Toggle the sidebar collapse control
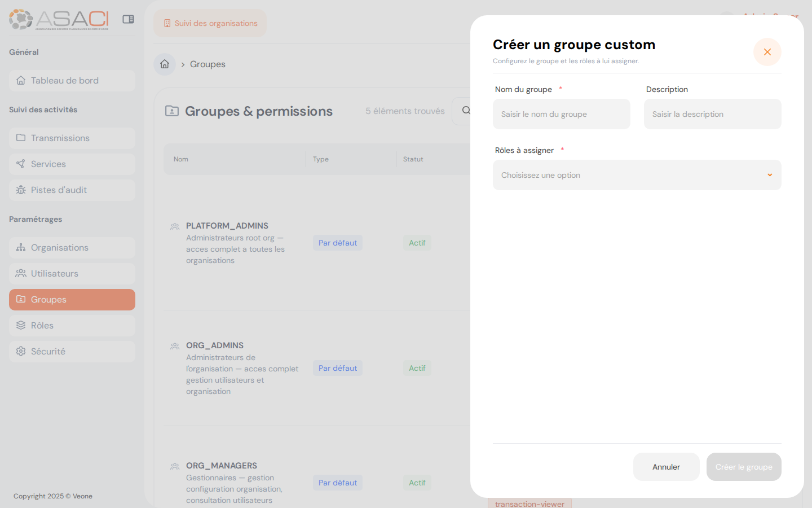812x508 pixels. 128,19
